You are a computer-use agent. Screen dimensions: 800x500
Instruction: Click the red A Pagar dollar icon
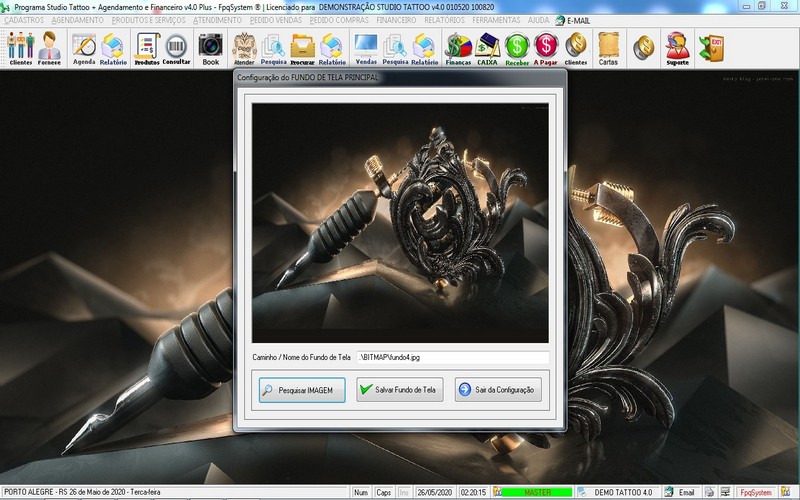pyautogui.click(x=546, y=48)
